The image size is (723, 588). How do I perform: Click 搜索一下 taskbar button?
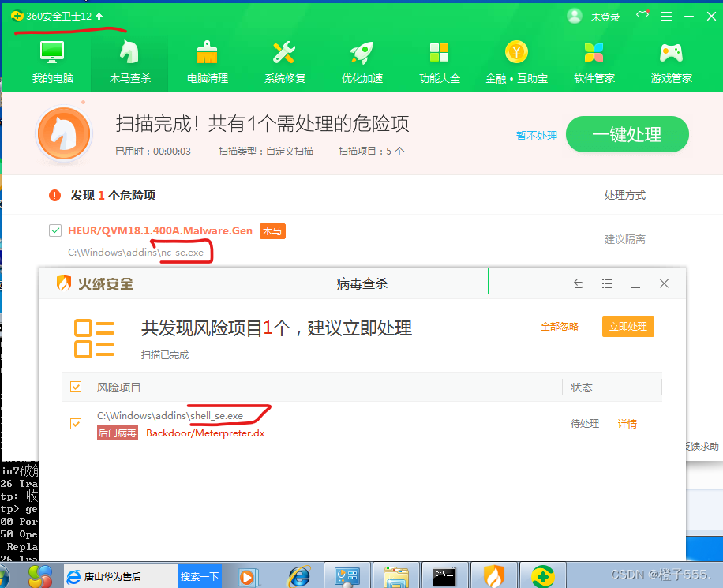click(200, 576)
